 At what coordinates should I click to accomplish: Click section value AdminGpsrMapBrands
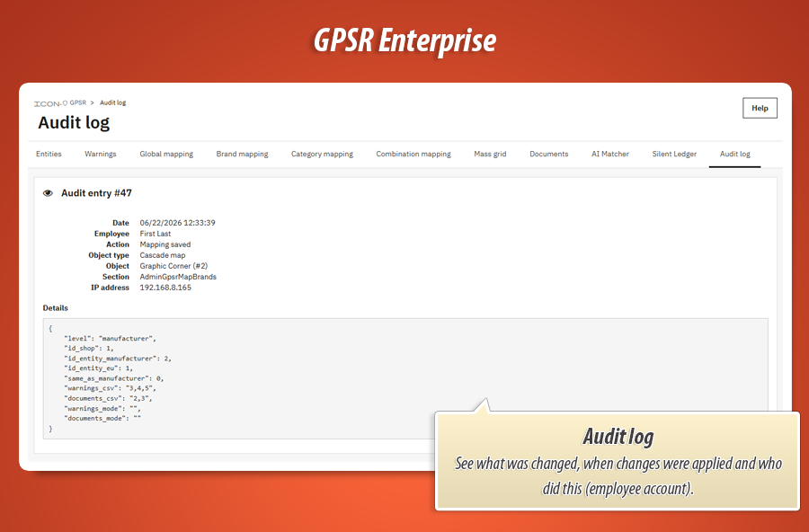(x=178, y=277)
